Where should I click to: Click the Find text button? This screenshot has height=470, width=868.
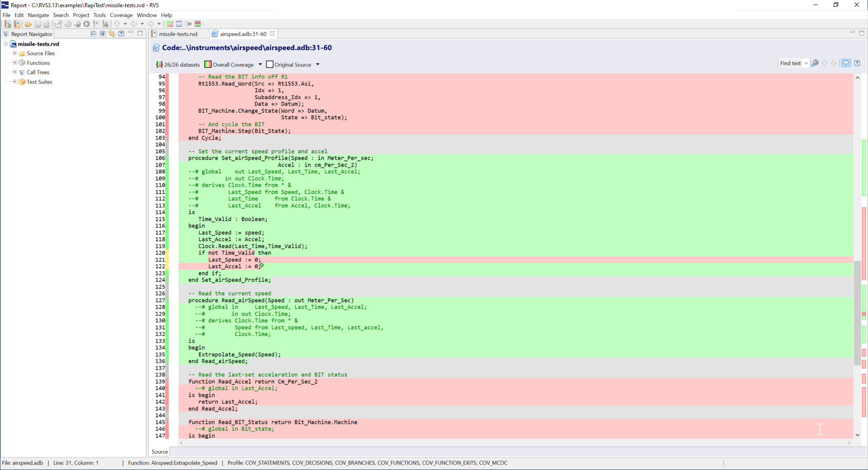[x=790, y=63]
